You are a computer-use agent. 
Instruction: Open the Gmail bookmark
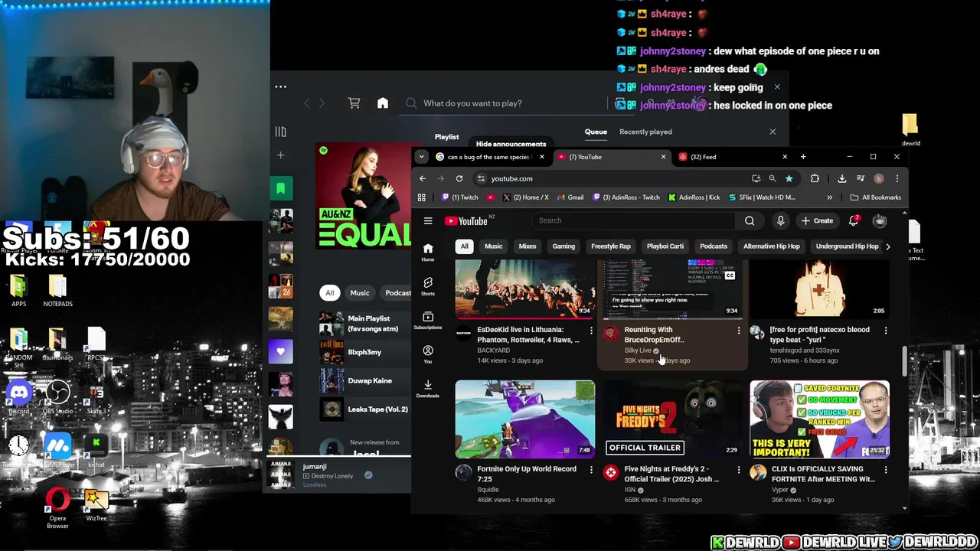(570, 197)
